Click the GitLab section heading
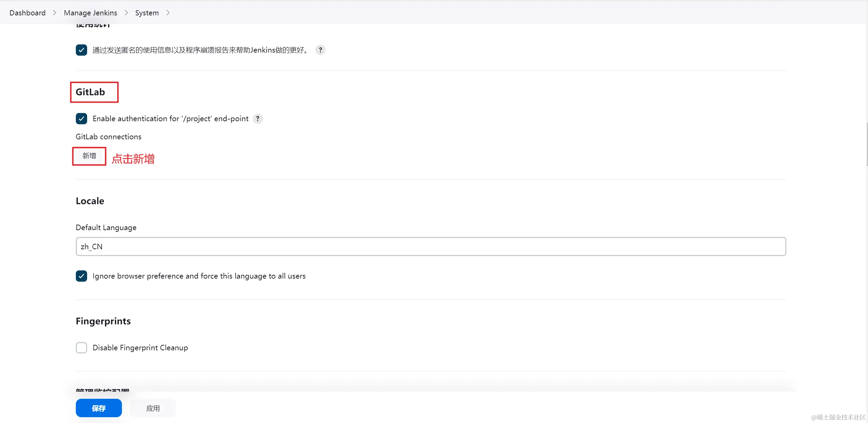 click(90, 92)
